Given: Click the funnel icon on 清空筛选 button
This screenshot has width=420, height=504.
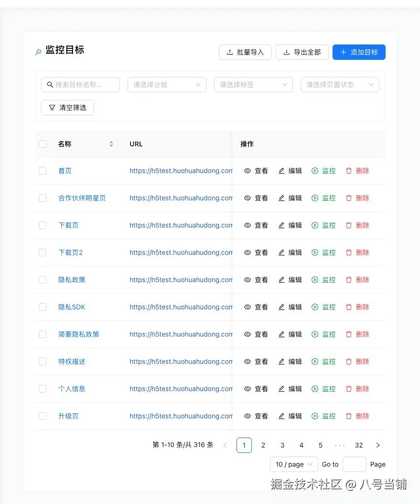Looking at the screenshot, I should click(x=52, y=108).
